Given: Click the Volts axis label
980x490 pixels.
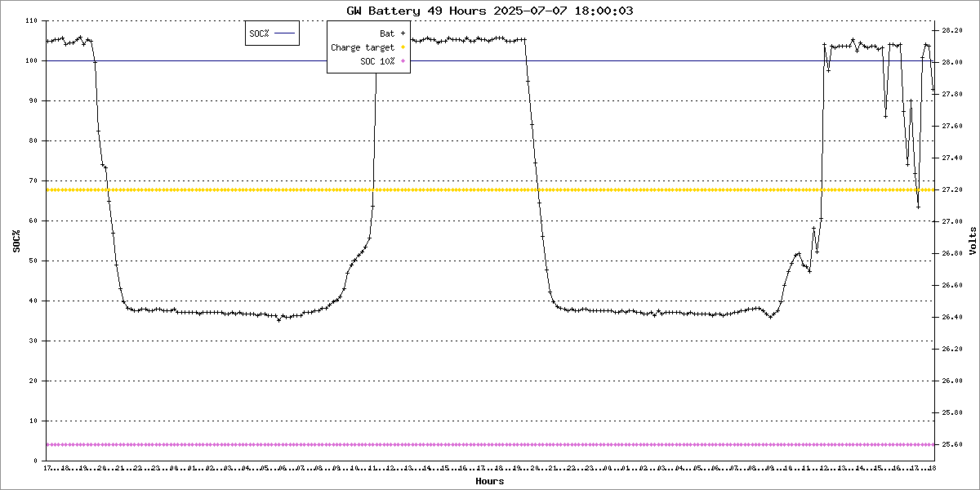Looking at the screenshot, I should click(x=973, y=242).
